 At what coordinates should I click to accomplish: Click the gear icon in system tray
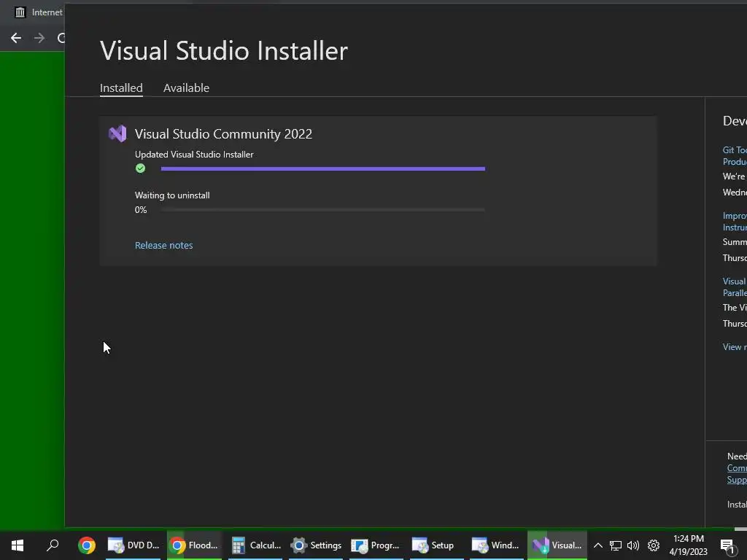(x=654, y=545)
